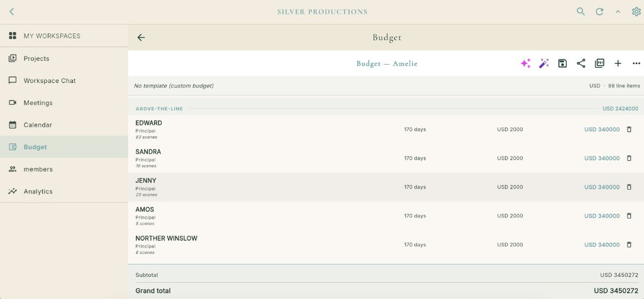Select the JENNY line item name
644x299 pixels.
[x=146, y=180]
